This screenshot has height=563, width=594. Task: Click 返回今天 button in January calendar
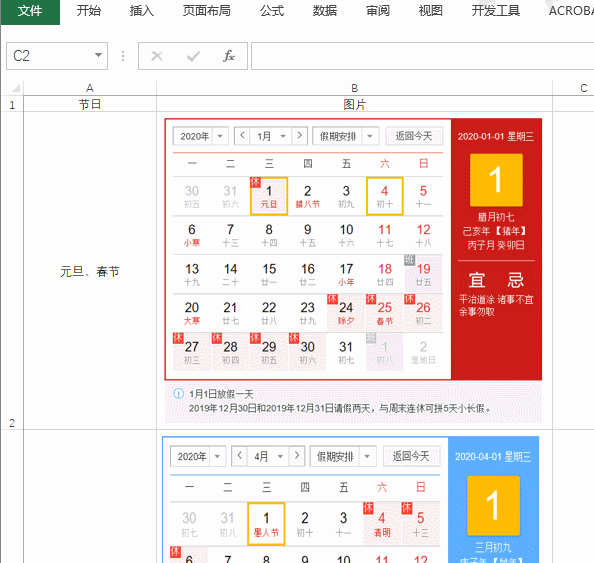(414, 136)
